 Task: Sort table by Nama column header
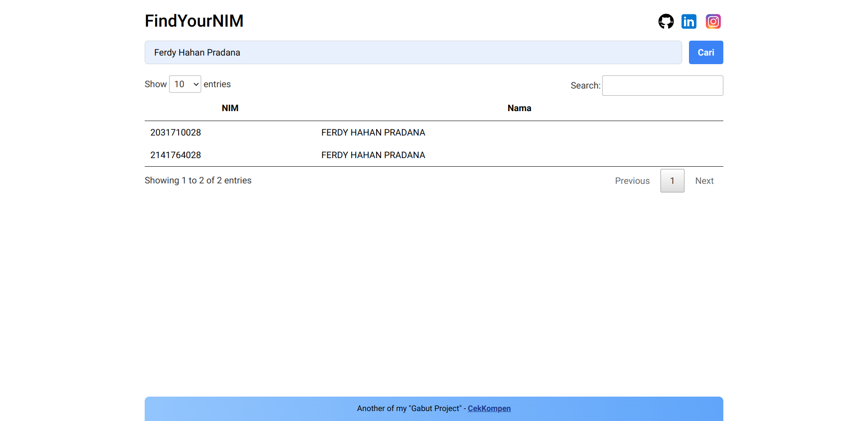click(519, 108)
